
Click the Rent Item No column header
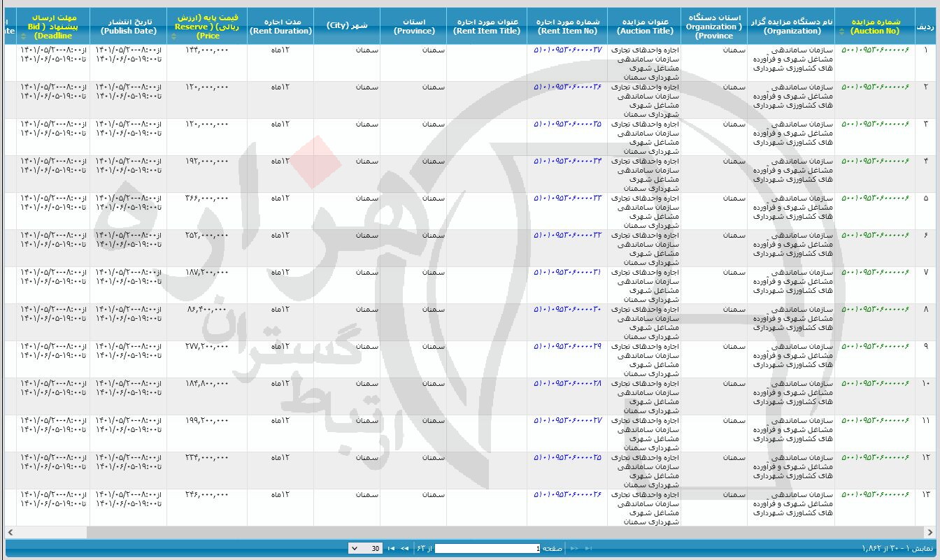click(567, 27)
